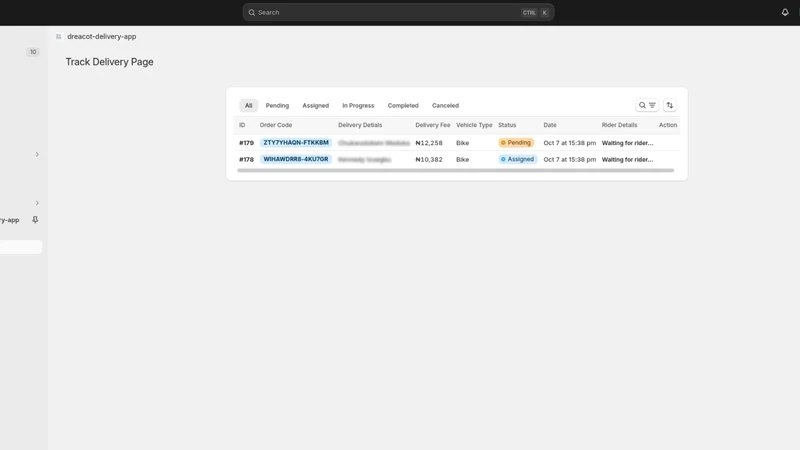This screenshot has width=800, height=450.
Task: Open the notifications bell icon
Action: (x=785, y=12)
